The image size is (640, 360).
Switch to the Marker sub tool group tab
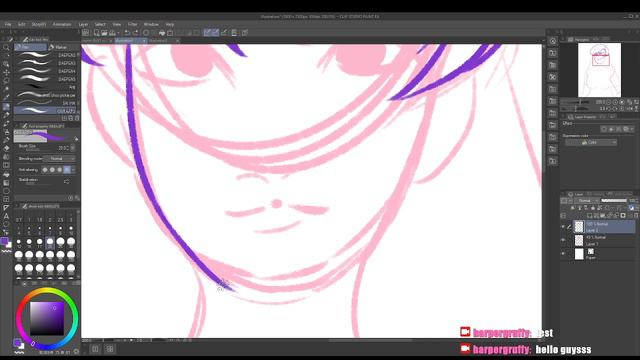point(64,47)
